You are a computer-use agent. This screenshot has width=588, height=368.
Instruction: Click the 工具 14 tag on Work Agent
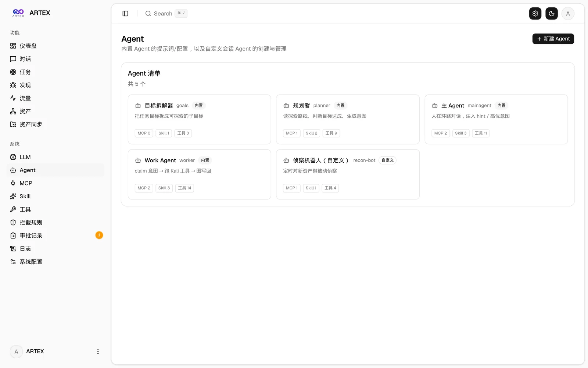[184, 188]
